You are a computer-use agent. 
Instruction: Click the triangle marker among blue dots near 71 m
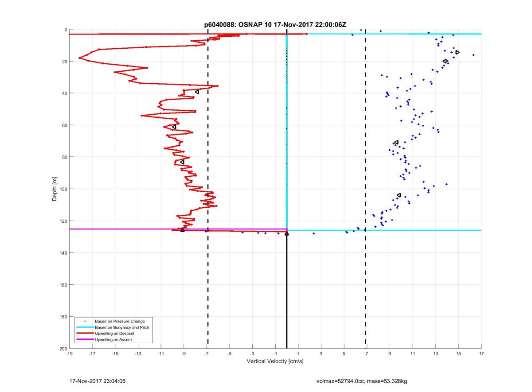(396, 142)
